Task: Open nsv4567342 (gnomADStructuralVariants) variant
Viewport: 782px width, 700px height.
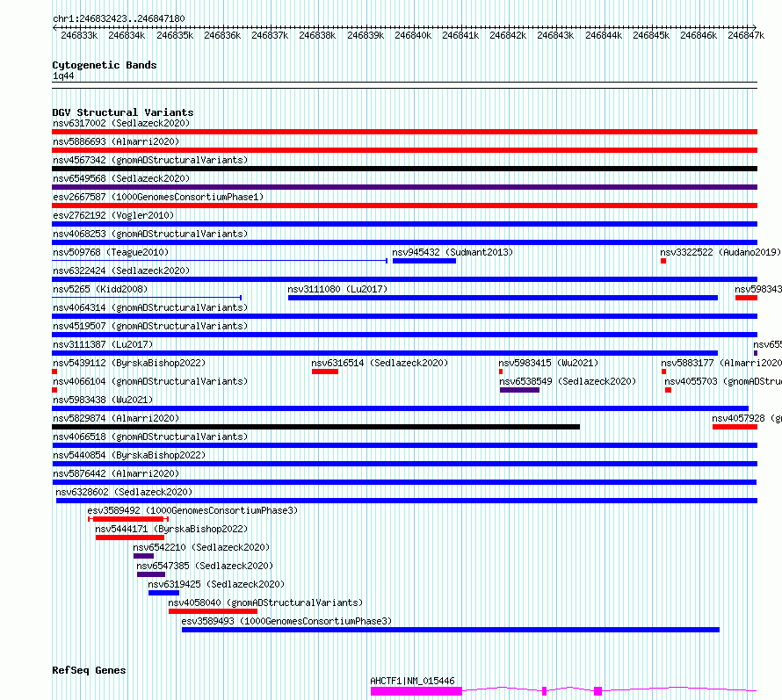Action: [150, 160]
